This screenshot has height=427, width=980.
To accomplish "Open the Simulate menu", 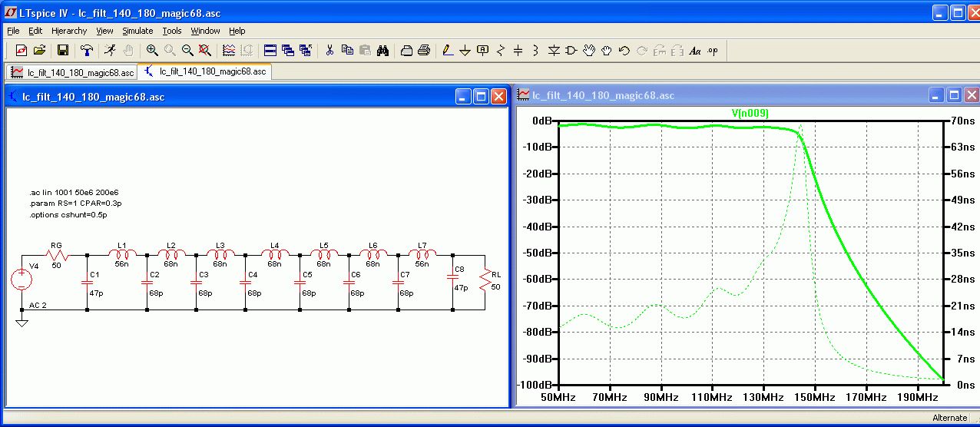I will 137,31.
